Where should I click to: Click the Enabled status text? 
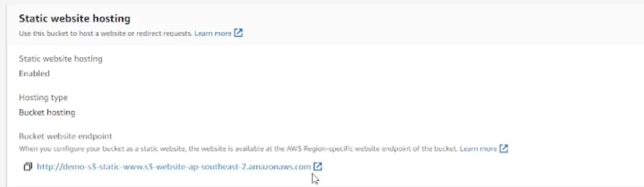(x=34, y=73)
